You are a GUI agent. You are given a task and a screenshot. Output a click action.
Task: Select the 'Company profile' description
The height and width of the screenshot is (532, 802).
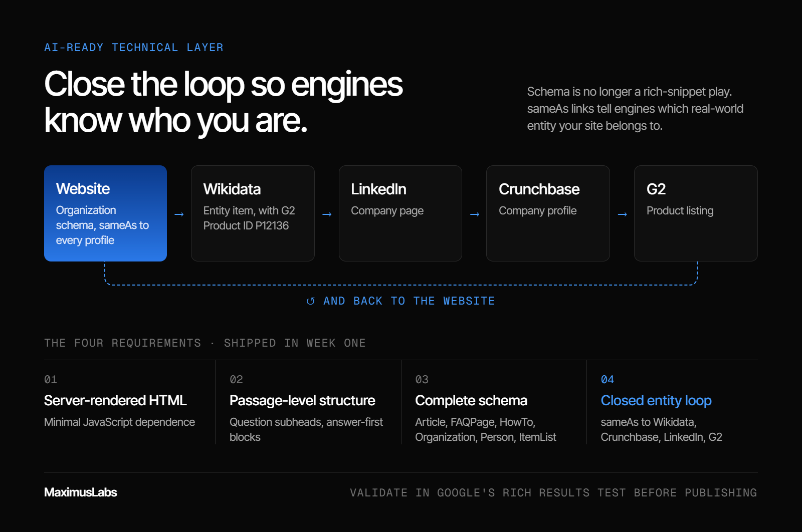coord(537,211)
